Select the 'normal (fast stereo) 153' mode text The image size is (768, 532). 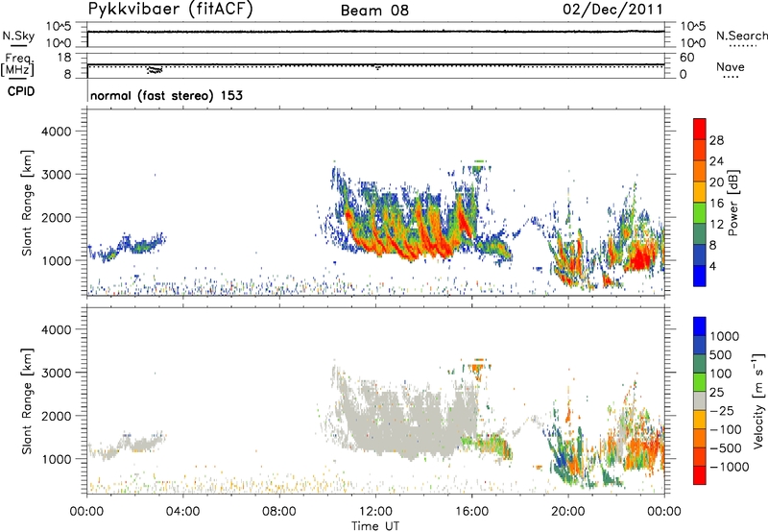pyautogui.click(x=166, y=95)
